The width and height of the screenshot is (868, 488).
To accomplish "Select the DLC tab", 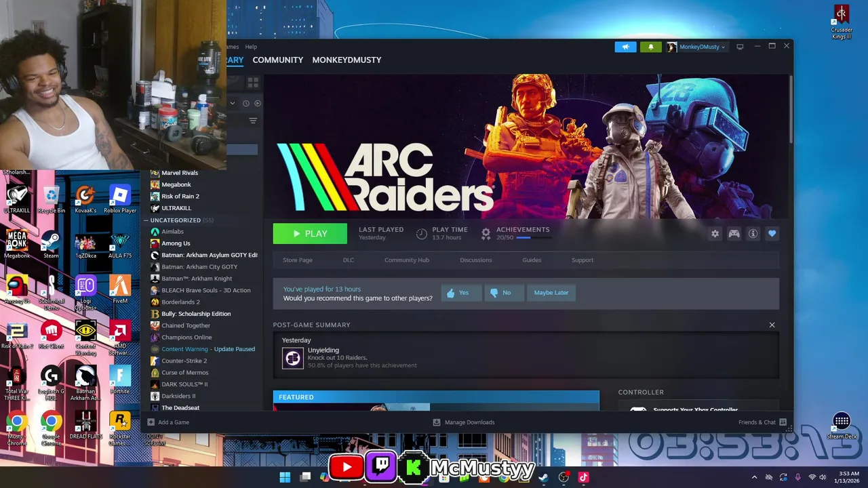I will tap(348, 260).
